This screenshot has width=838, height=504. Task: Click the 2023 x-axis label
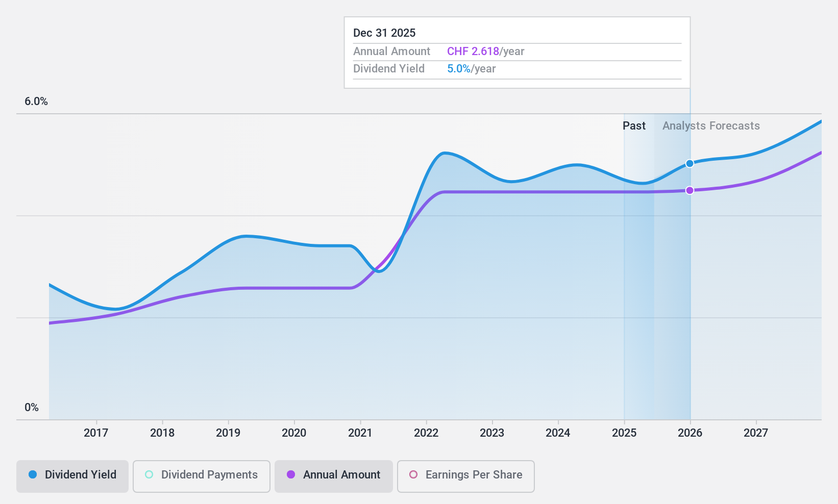coord(492,433)
